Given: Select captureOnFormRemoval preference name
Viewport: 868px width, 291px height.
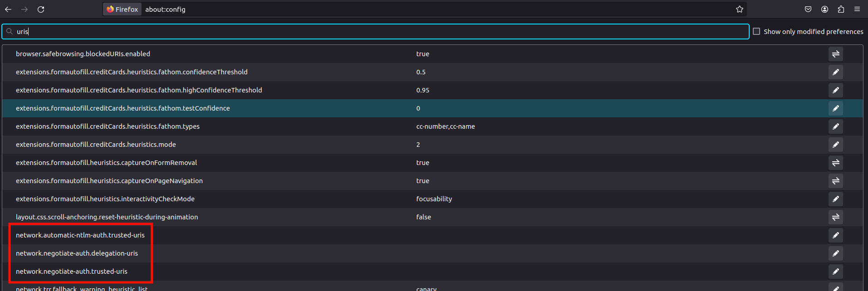Looking at the screenshot, I should pos(107,163).
